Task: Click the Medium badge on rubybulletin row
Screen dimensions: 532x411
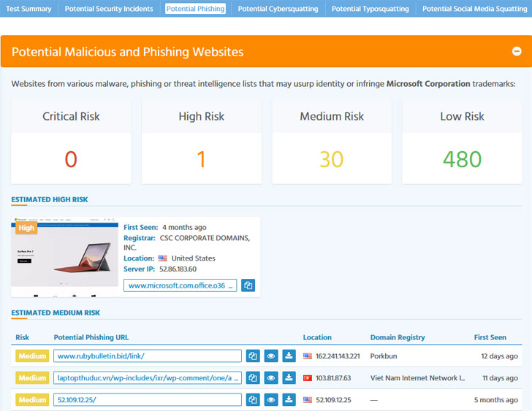Action: [x=32, y=356]
